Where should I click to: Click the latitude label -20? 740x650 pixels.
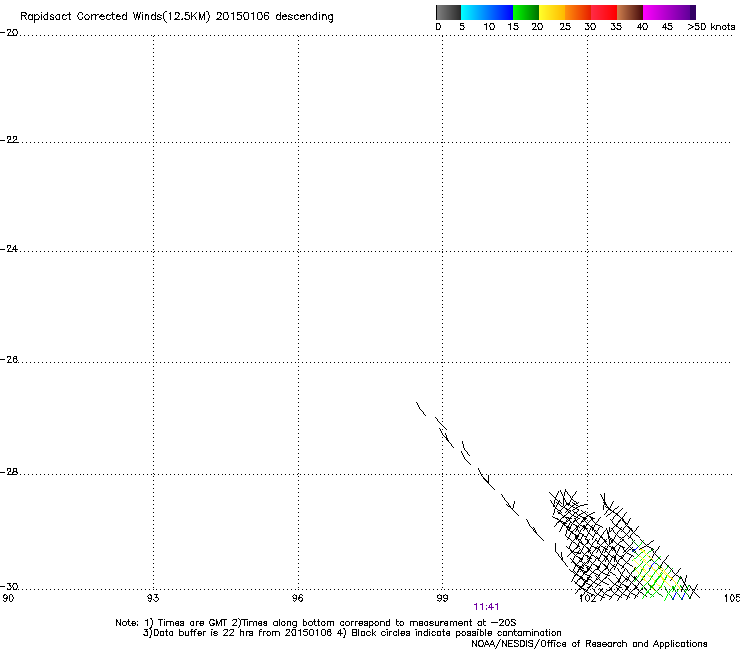click(x=9, y=32)
